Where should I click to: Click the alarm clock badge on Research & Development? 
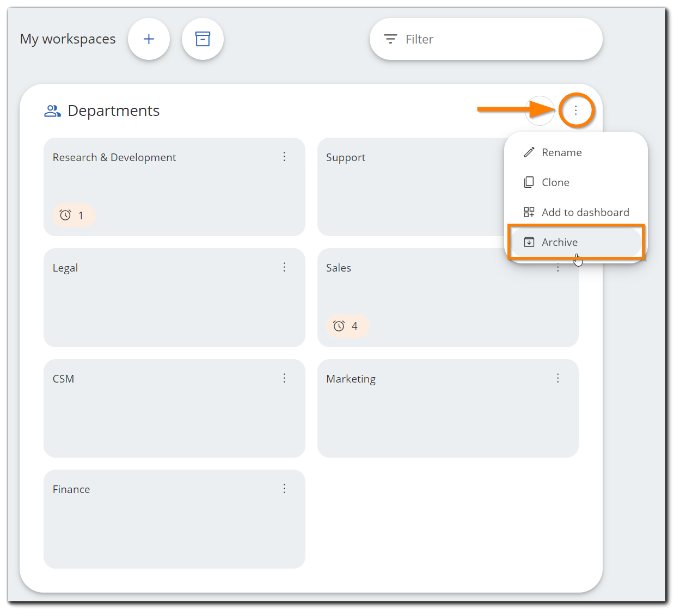(x=74, y=215)
